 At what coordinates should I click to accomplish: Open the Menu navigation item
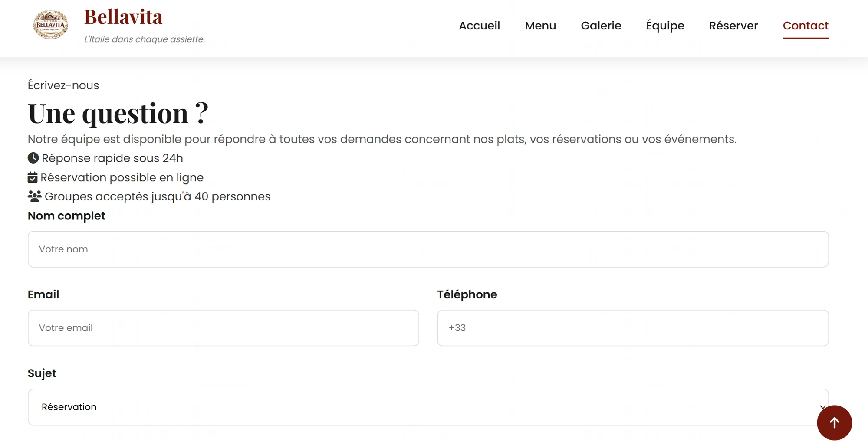click(x=540, y=26)
